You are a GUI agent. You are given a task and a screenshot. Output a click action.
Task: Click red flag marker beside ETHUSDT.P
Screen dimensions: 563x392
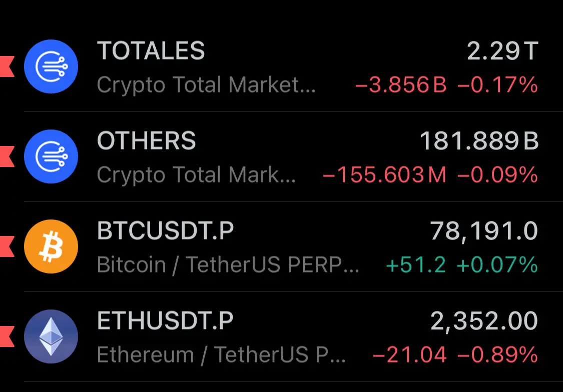coord(7,336)
